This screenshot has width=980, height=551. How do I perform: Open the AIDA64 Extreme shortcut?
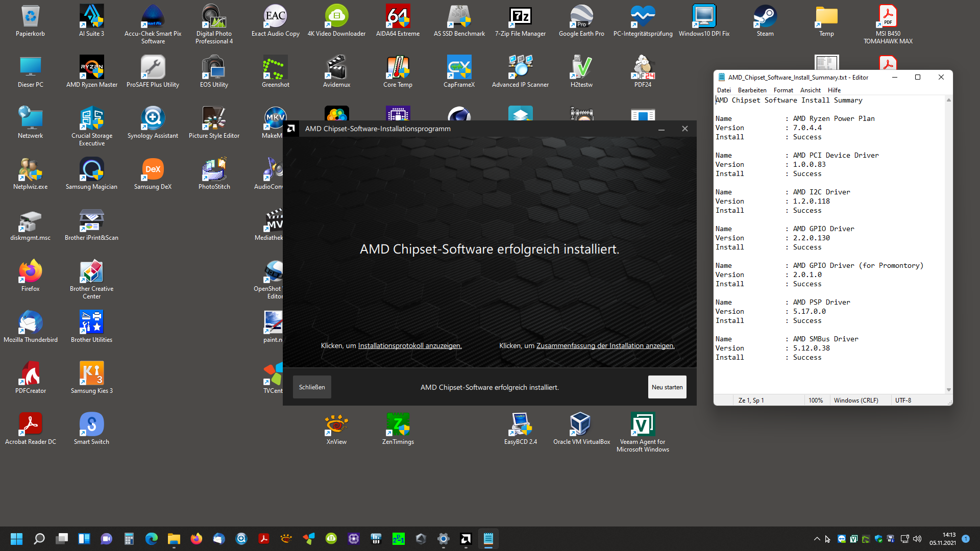pos(398,16)
